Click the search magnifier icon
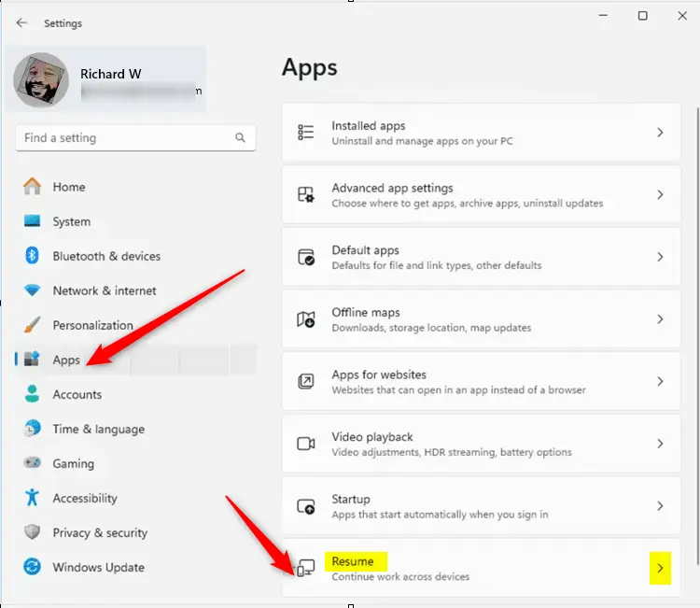Image resolution: width=700 pixels, height=608 pixels. tap(240, 137)
